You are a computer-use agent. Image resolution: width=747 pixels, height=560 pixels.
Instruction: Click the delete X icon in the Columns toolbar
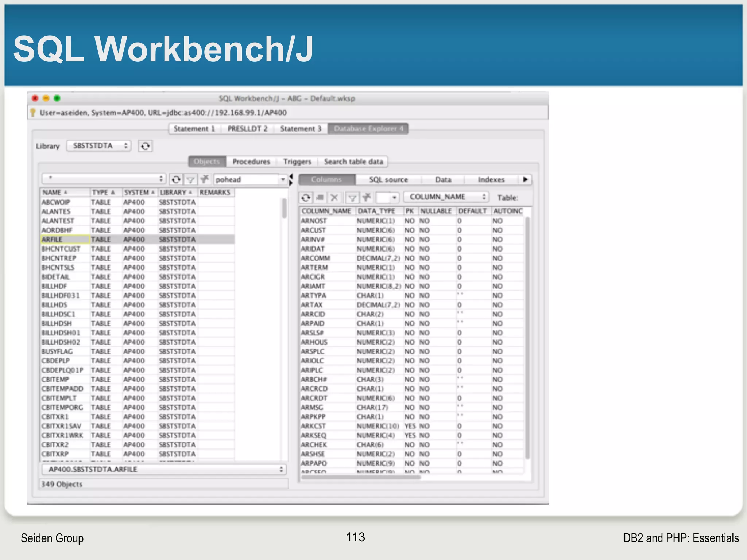click(334, 198)
